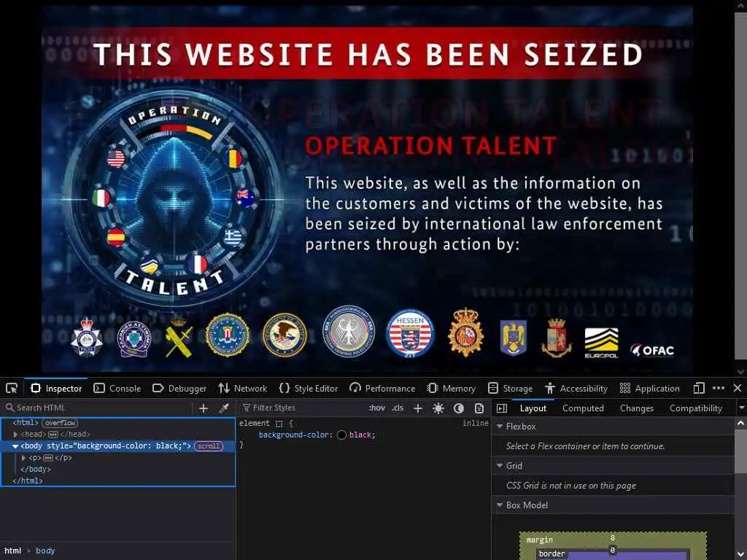747x560 pixels.
Task: Switch to the Console panel
Action: tap(117, 388)
